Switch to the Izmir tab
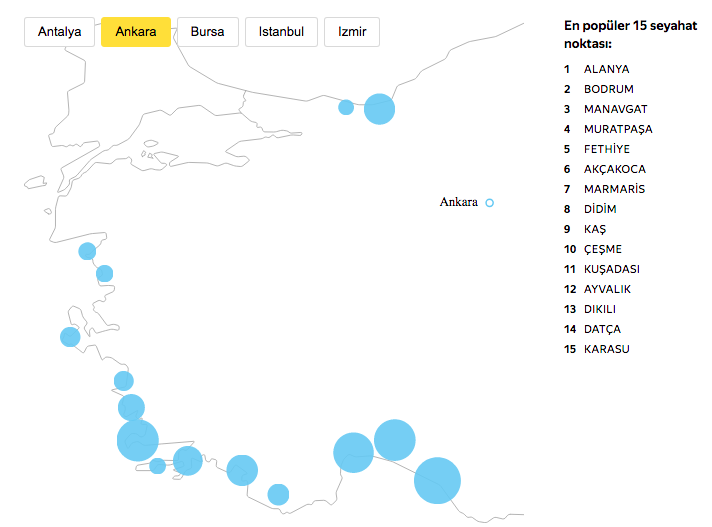Viewport: 712px width, 527px height. click(352, 32)
